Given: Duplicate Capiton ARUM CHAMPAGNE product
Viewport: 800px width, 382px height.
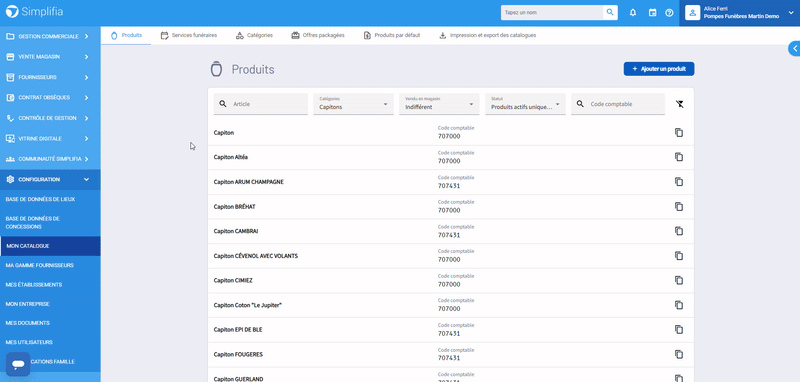Looking at the screenshot, I should tap(679, 182).
